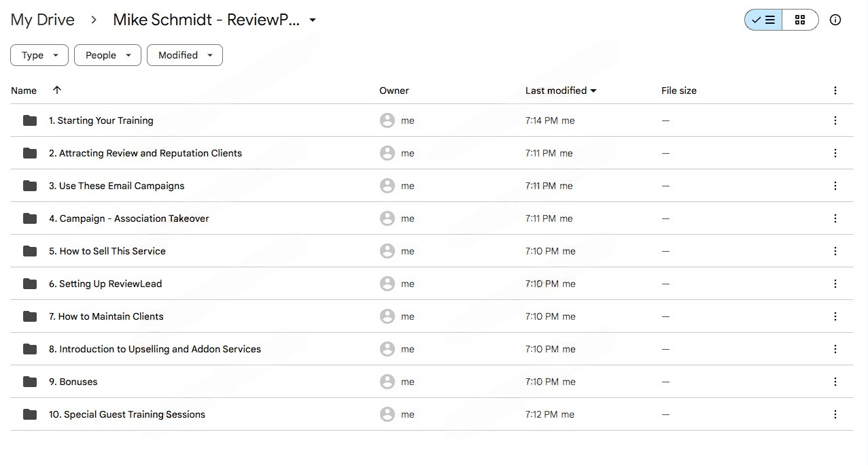
Task: Open the Modified filter dropdown
Action: pyautogui.click(x=185, y=55)
